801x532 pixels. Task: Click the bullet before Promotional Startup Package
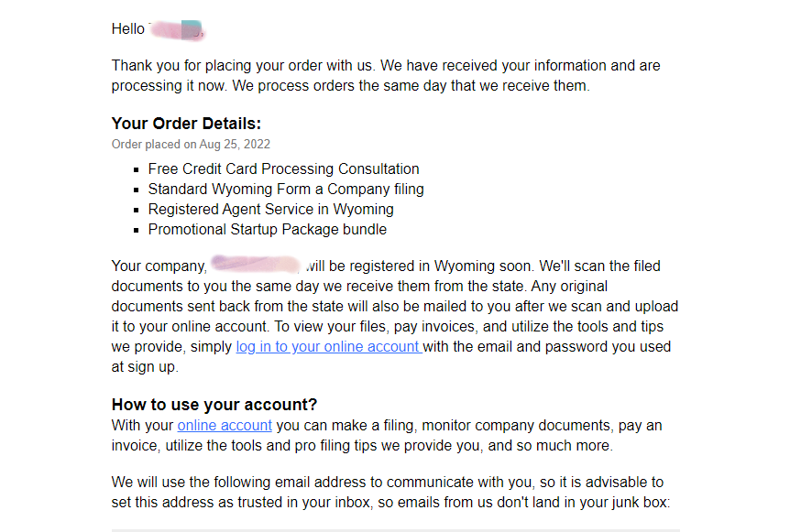(x=137, y=230)
